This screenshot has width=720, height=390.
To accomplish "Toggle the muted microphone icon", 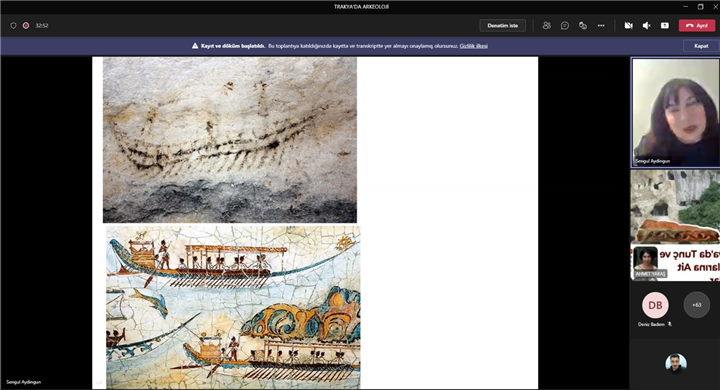I will click(x=647, y=26).
